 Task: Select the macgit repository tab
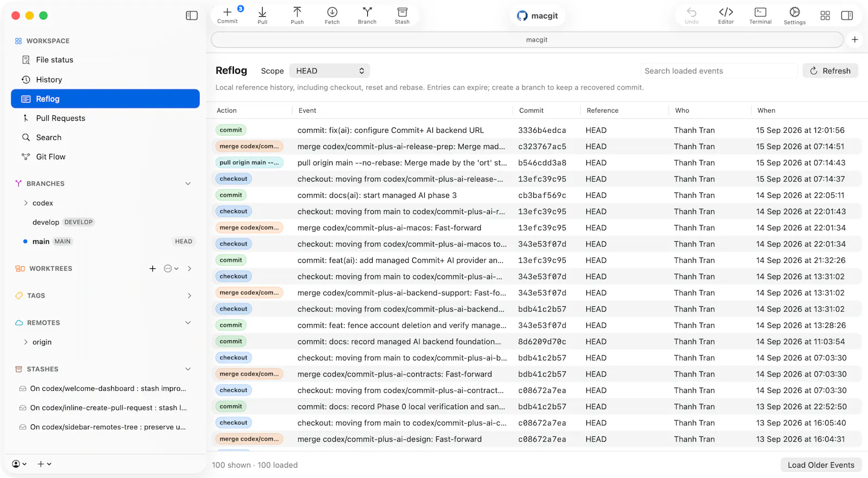527,40
